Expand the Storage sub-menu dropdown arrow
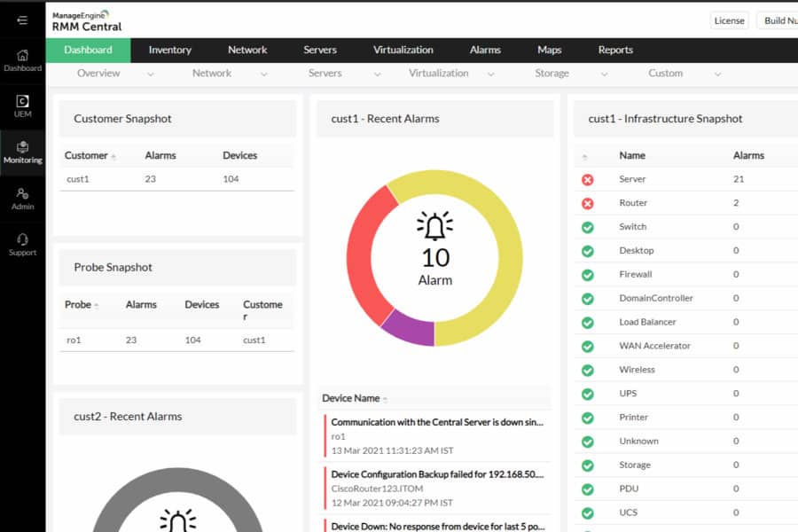 tap(604, 74)
